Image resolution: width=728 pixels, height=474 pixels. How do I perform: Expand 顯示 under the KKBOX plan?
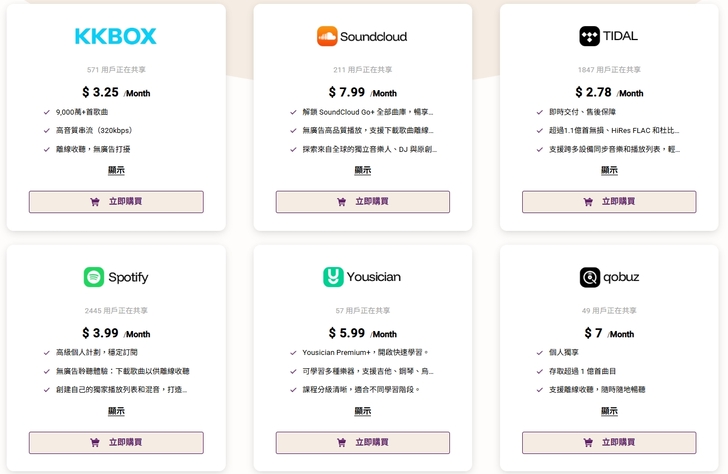tap(116, 170)
